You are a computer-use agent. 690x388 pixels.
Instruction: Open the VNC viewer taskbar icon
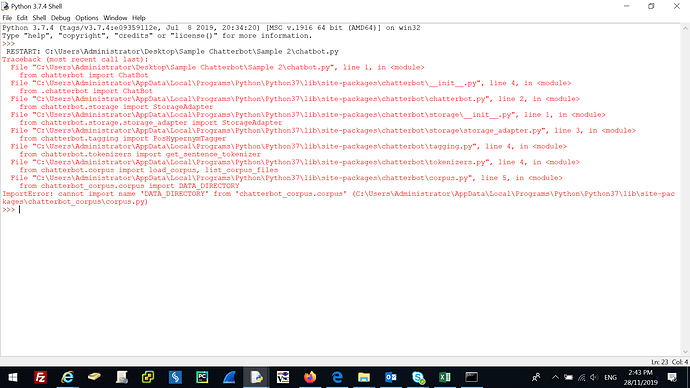[283, 377]
